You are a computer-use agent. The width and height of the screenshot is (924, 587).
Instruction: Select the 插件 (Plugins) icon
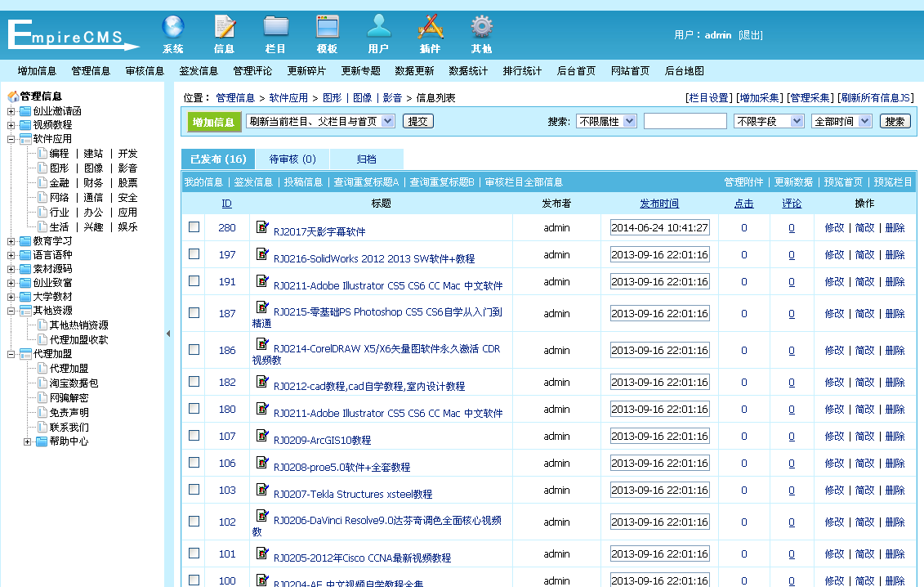pyautogui.click(x=431, y=33)
